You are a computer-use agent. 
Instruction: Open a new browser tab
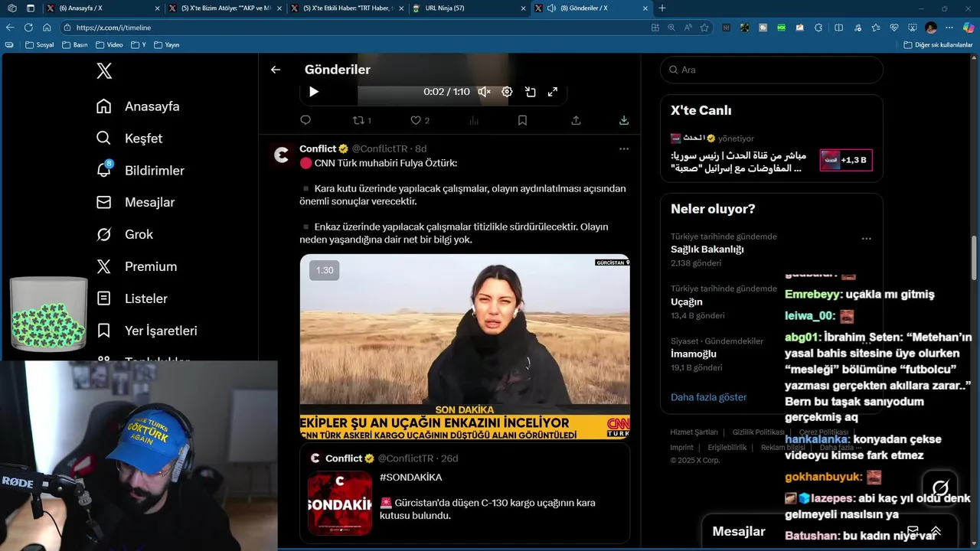click(662, 8)
